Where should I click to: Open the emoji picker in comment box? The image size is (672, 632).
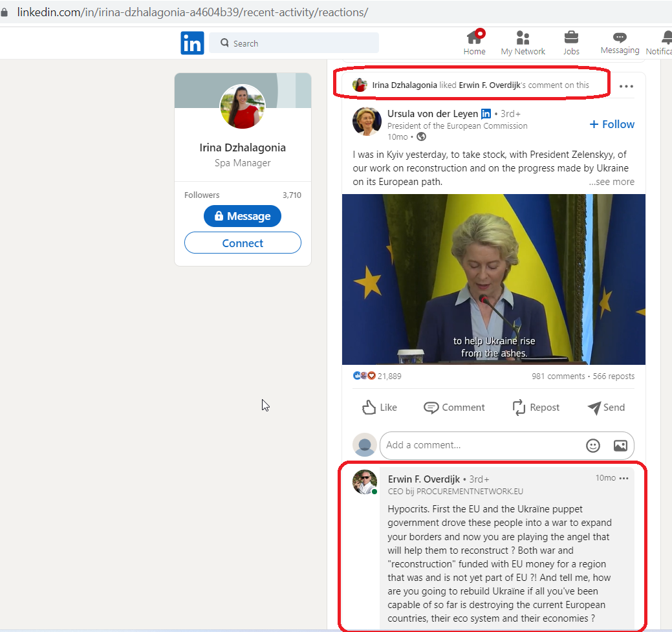592,446
